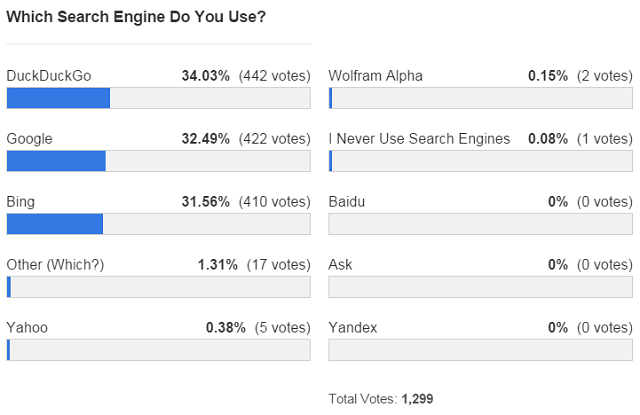Click the empty Yandex result bar
Viewport: 640px width, 415px height.
click(x=480, y=350)
